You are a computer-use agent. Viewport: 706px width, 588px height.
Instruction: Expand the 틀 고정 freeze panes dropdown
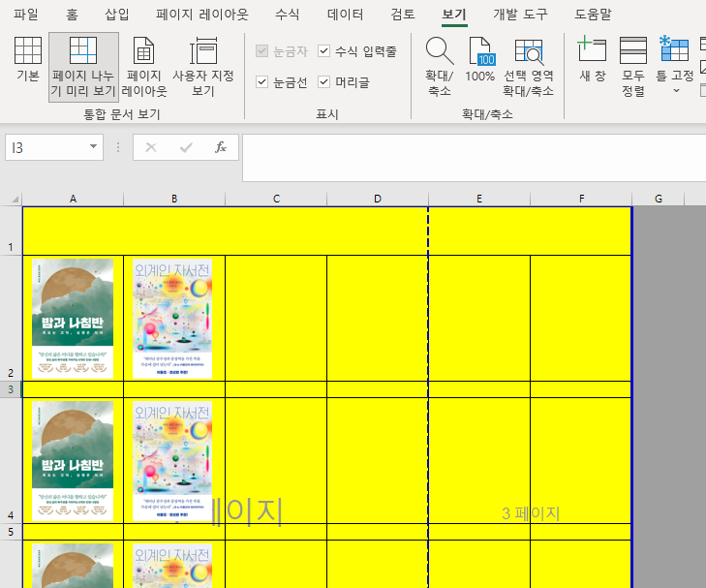675,90
